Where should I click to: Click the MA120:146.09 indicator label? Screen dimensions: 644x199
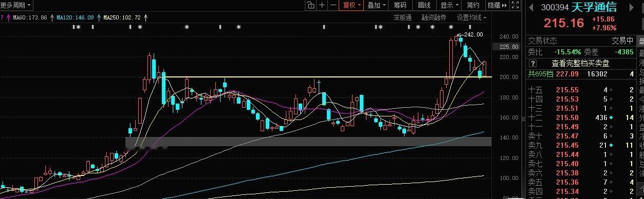point(75,17)
